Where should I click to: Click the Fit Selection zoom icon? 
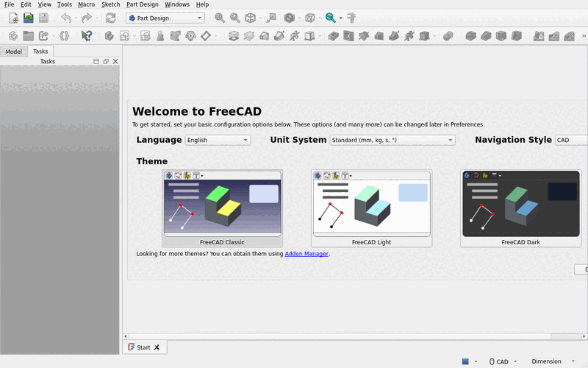pyautogui.click(x=234, y=18)
